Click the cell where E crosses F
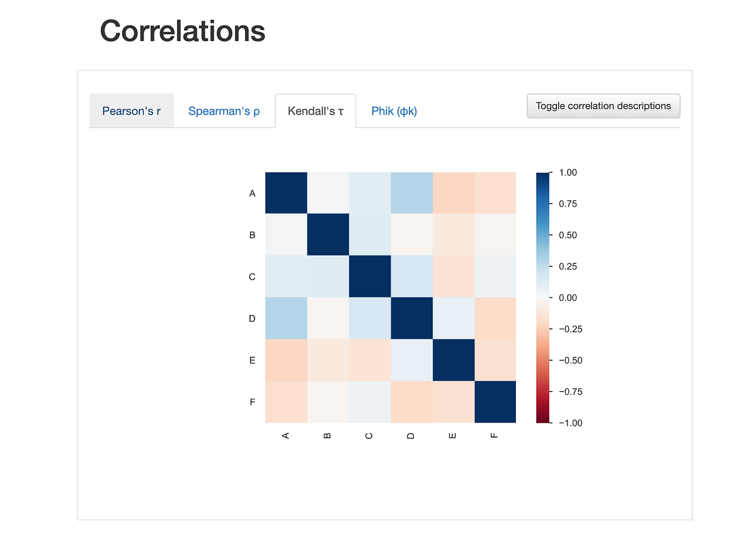The height and width of the screenshot is (536, 756). click(x=495, y=360)
